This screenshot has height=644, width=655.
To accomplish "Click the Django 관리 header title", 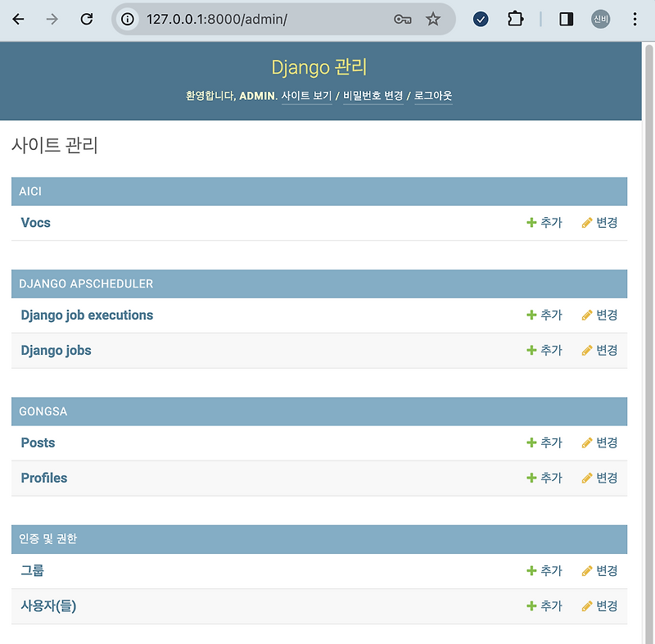I will click(318, 67).
